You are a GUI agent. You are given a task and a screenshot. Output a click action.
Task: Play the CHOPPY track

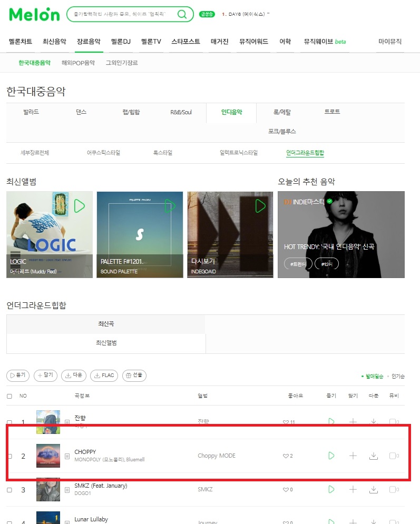coord(331,456)
